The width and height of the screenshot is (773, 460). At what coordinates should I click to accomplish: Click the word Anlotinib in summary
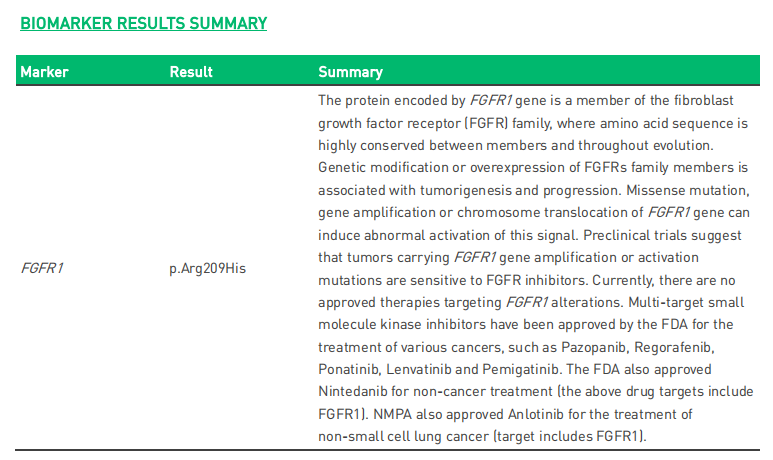pyautogui.click(x=536, y=414)
